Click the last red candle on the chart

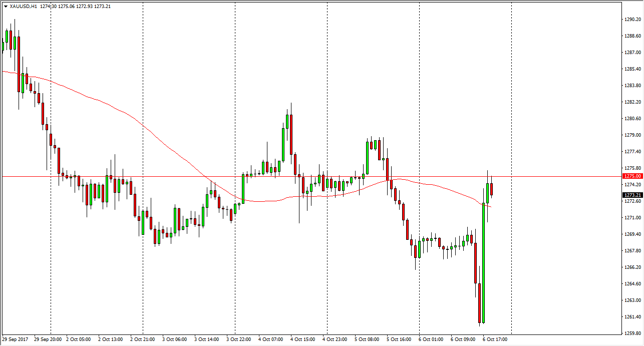point(492,189)
